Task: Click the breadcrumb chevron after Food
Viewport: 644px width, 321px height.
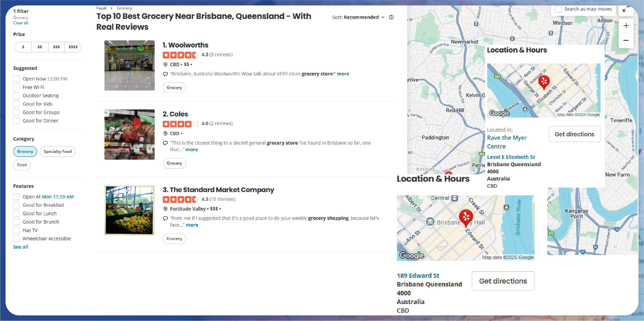Action: tap(111, 8)
